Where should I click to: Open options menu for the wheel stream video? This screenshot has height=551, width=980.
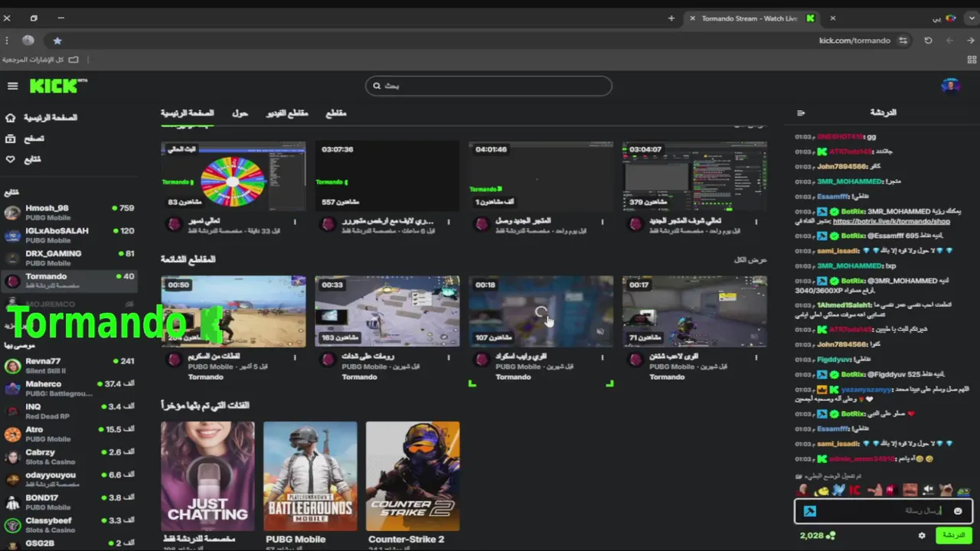[x=295, y=223]
